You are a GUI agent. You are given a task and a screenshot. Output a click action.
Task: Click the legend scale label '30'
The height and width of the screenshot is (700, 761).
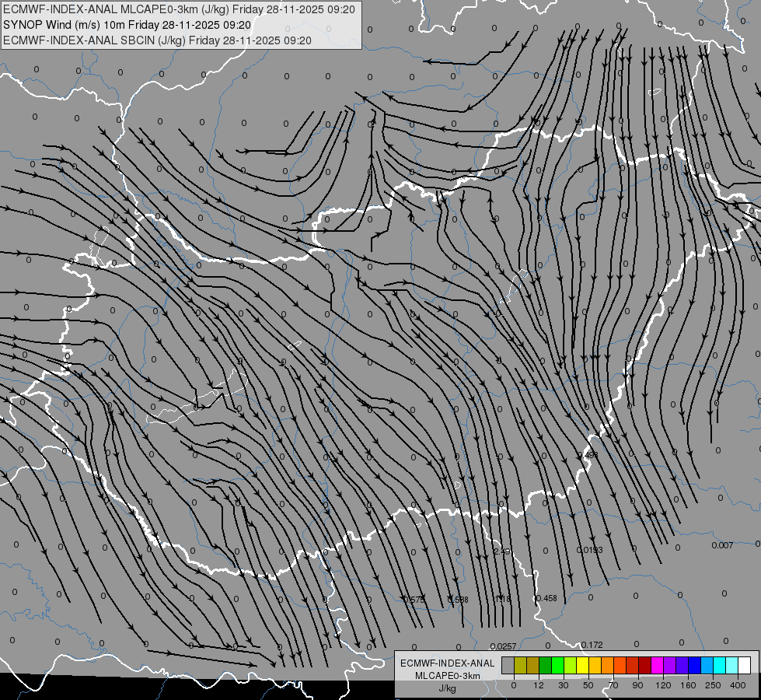[564, 685]
